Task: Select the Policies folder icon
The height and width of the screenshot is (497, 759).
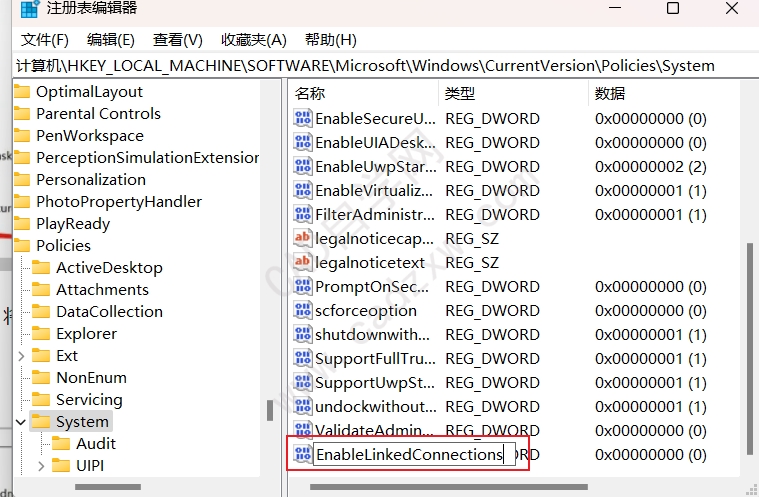Action: [x=22, y=246]
